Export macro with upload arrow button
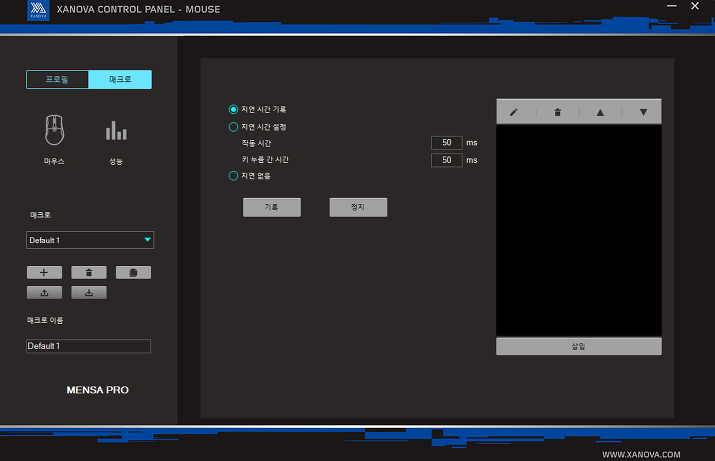 click(x=44, y=292)
